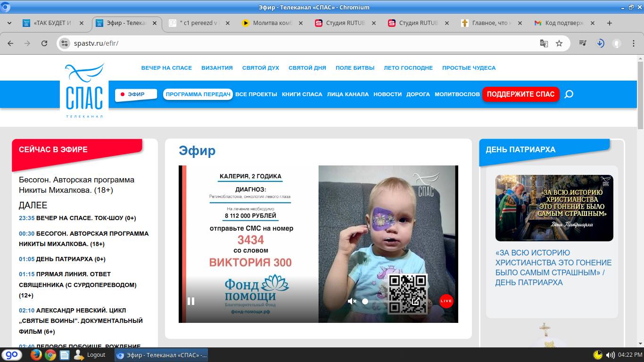Open the media controls toolbar icon
Screen dimensions: 644x362
(x=583, y=43)
